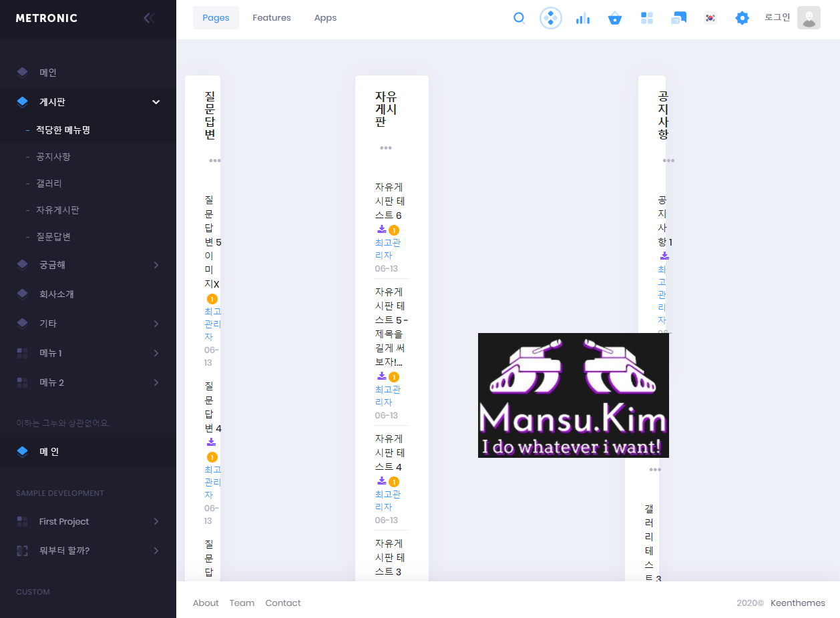Open the quick actions grid icon
This screenshot has height=618, width=840.
point(646,18)
